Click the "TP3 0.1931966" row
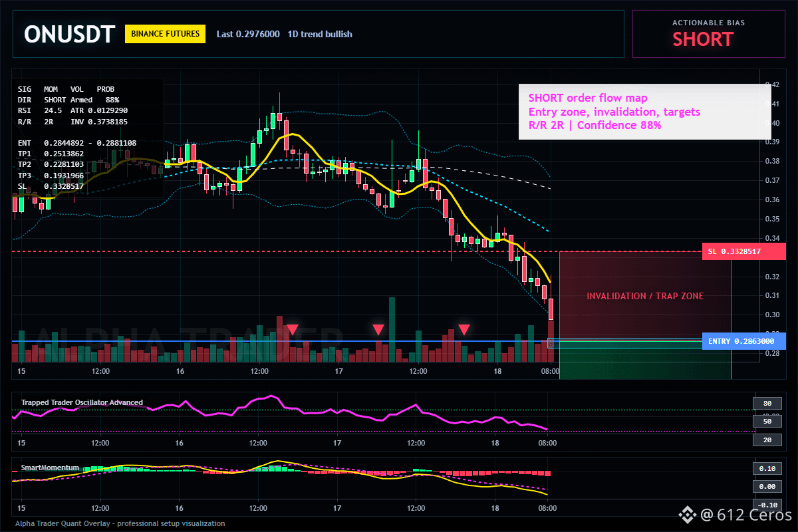 click(51, 175)
